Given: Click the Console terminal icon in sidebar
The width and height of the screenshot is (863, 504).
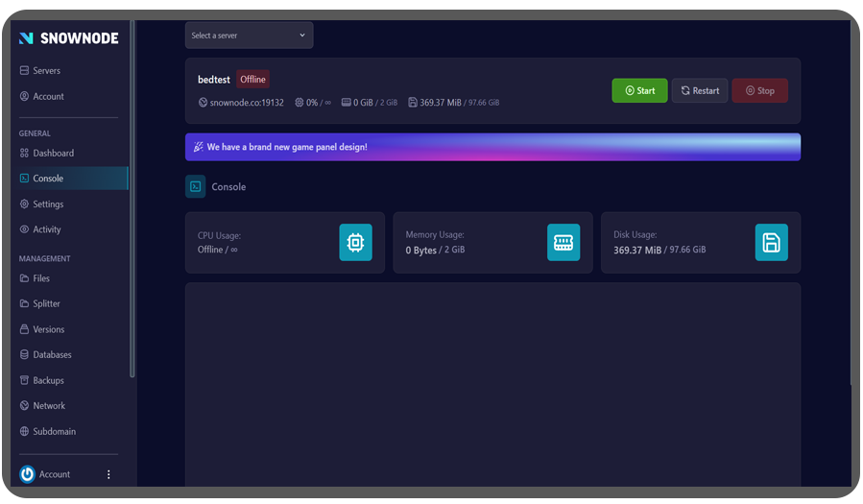Looking at the screenshot, I should point(24,179).
